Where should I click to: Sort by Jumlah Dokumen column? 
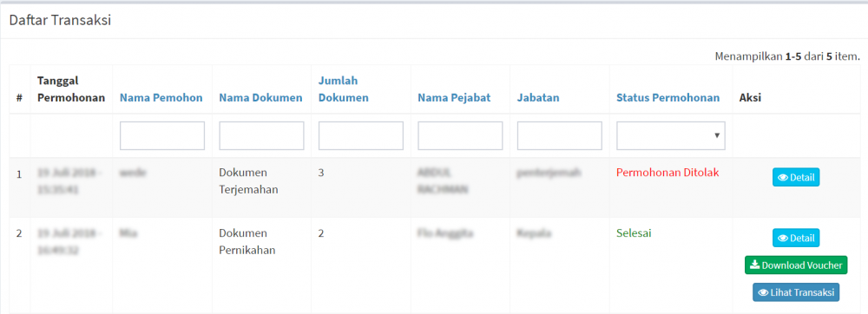(343, 89)
